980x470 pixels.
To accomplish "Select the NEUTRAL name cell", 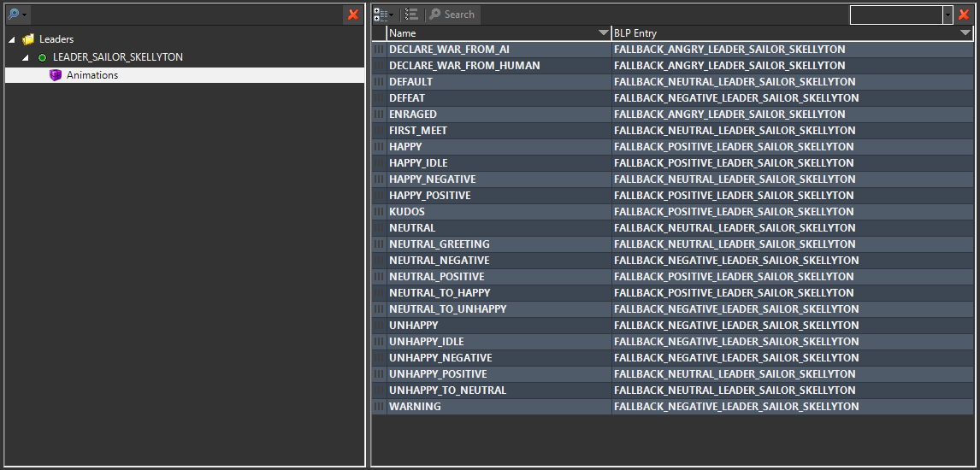I will 499,228.
